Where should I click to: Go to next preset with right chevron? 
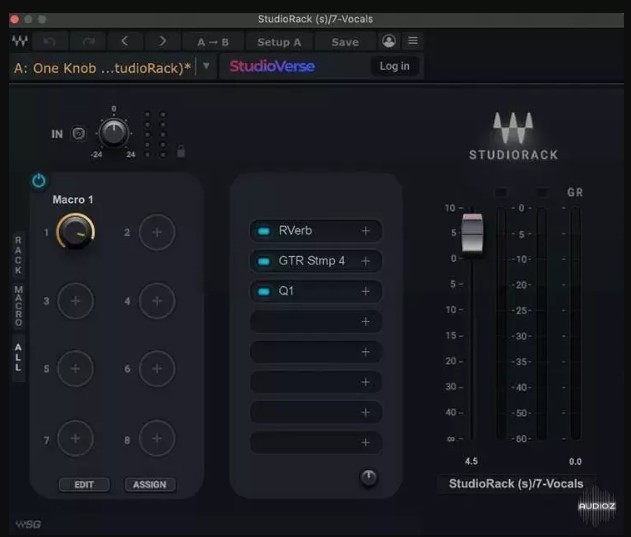point(162,41)
